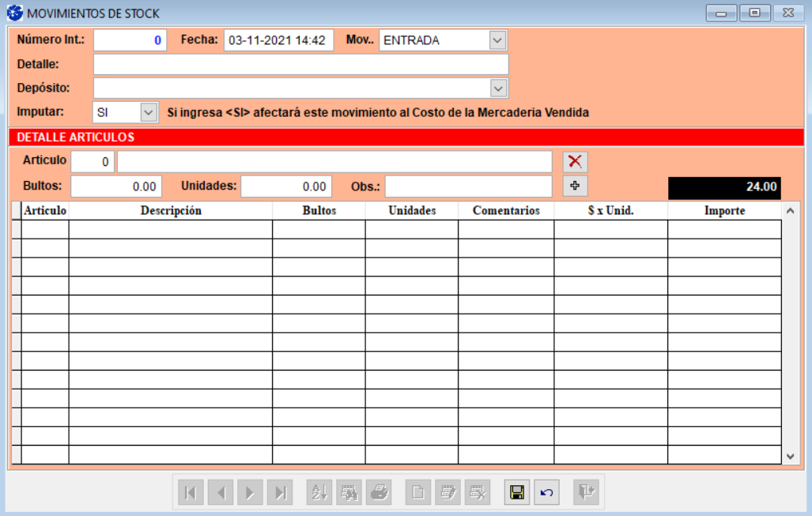This screenshot has width=812, height=516.
Task: Click the undo arrow icon
Action: click(x=546, y=492)
